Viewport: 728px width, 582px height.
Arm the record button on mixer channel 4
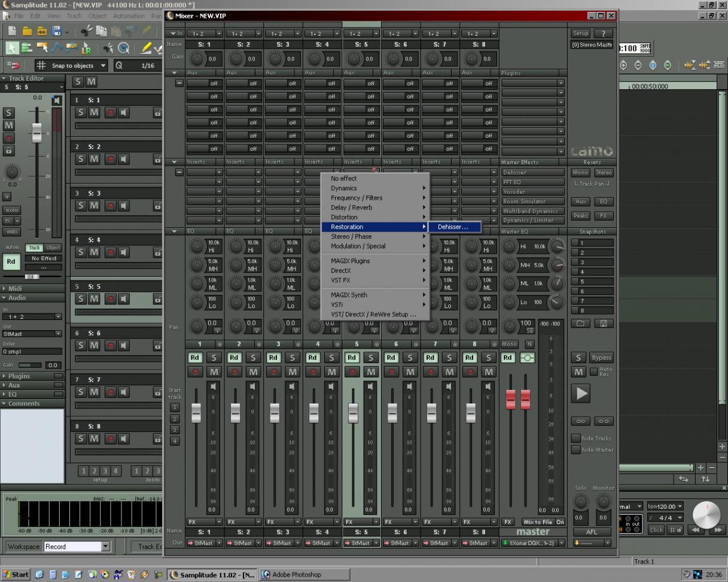point(313,372)
